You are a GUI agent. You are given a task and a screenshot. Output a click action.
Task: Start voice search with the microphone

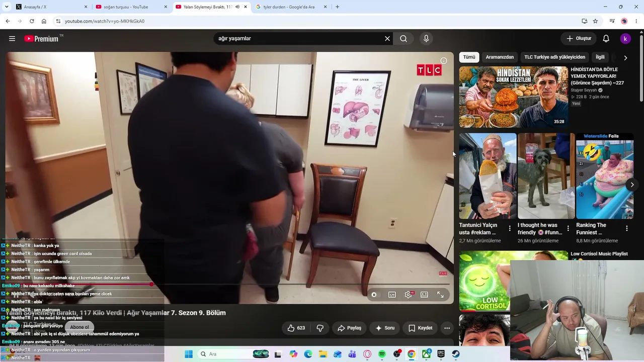tap(426, 39)
